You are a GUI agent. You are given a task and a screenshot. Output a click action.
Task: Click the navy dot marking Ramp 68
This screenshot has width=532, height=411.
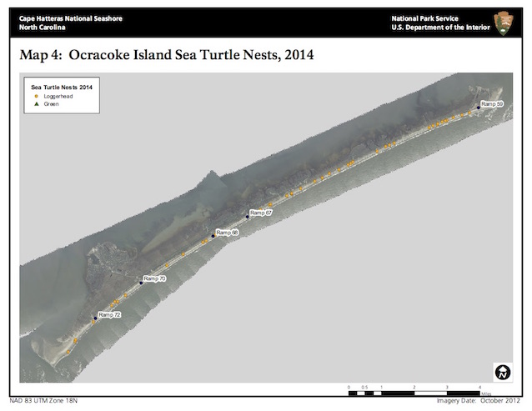tap(213, 236)
